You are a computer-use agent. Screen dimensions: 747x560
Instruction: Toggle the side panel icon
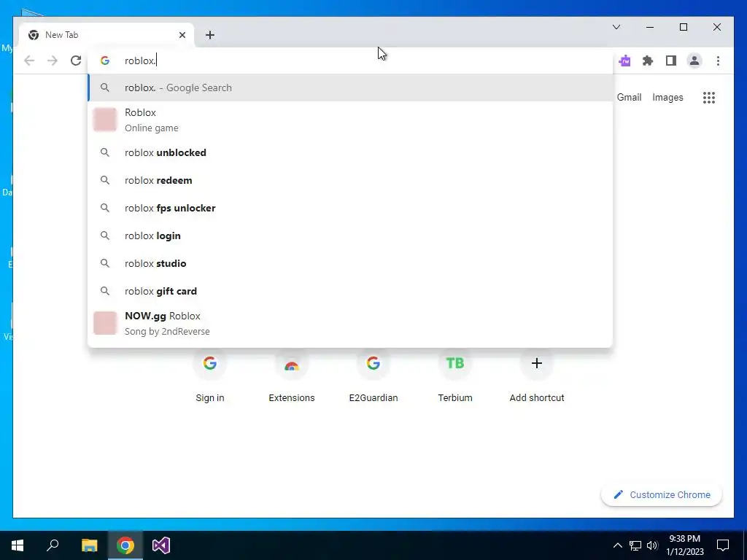tap(671, 61)
